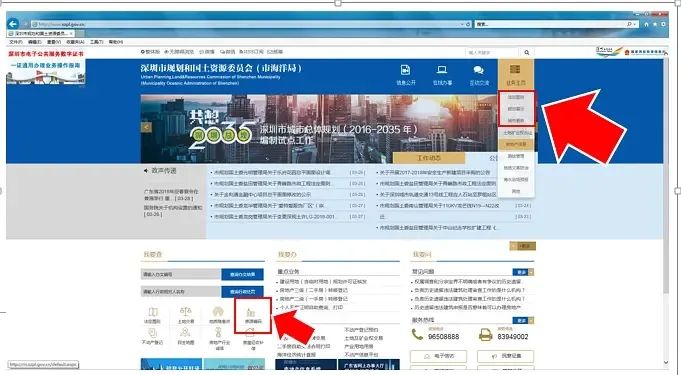Open the 信息公开 document icon
This screenshot has height=375, width=681.
click(x=406, y=70)
